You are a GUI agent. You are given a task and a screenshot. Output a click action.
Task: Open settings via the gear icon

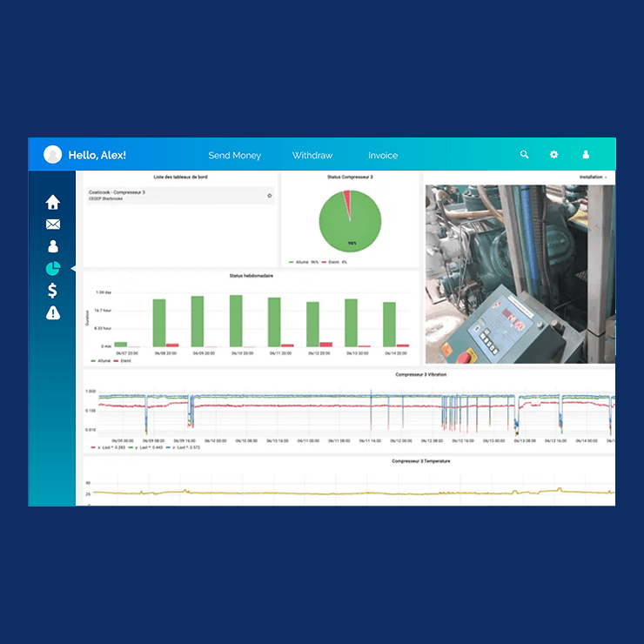(554, 154)
